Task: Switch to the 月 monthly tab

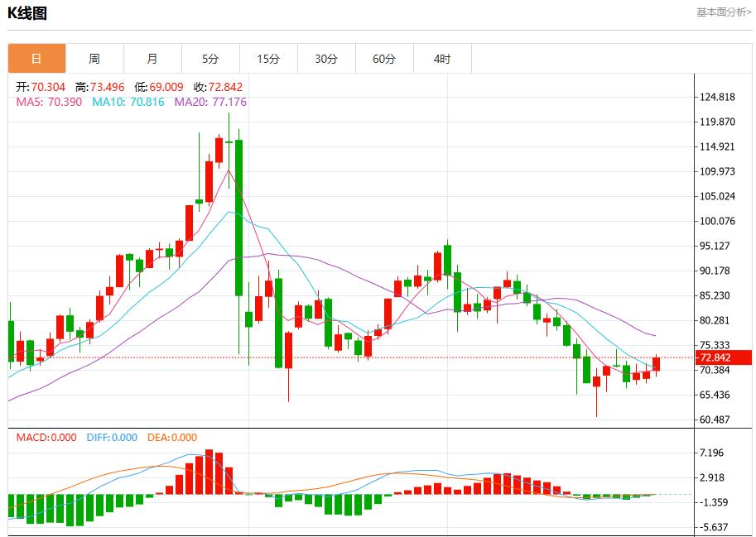Action: tap(152, 59)
